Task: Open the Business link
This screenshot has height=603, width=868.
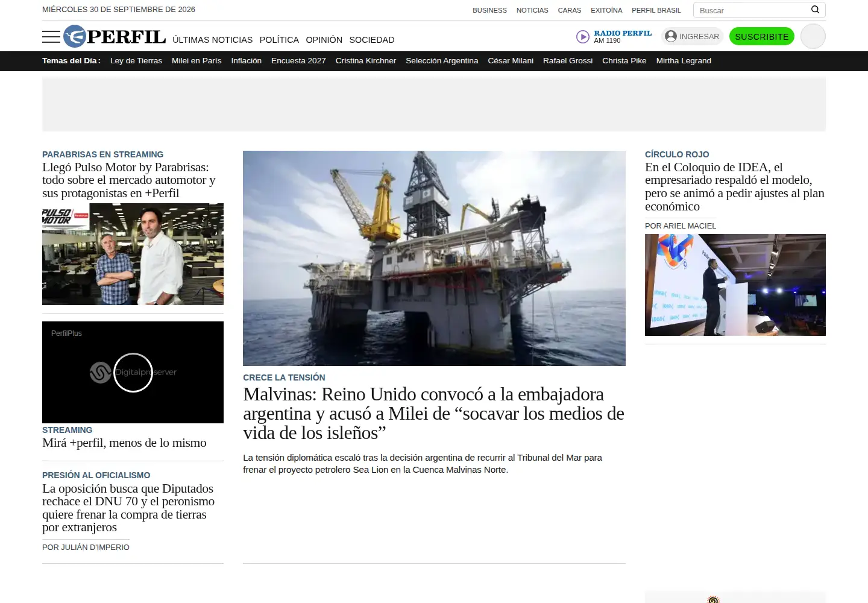Action: click(489, 10)
